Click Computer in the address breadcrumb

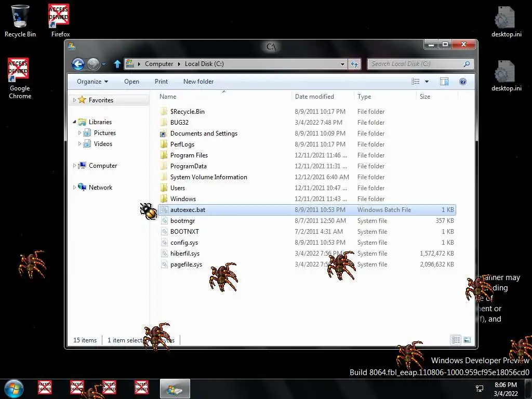[x=159, y=64]
